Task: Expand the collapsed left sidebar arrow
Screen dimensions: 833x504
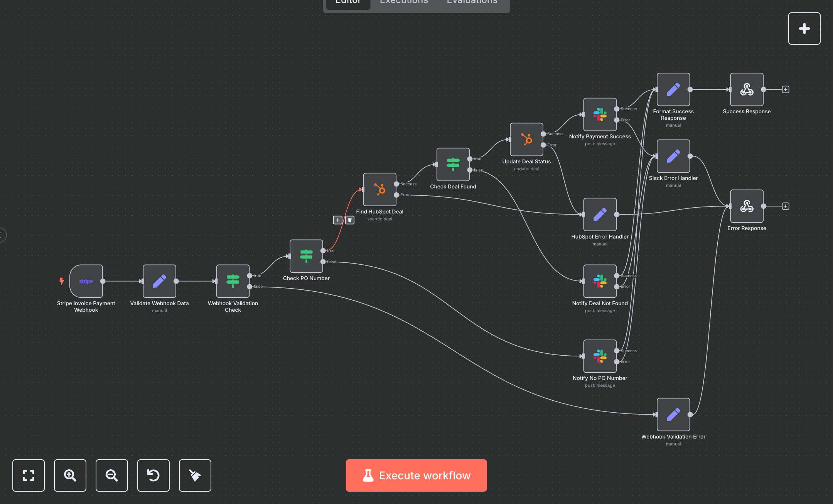Action: pos(2,235)
